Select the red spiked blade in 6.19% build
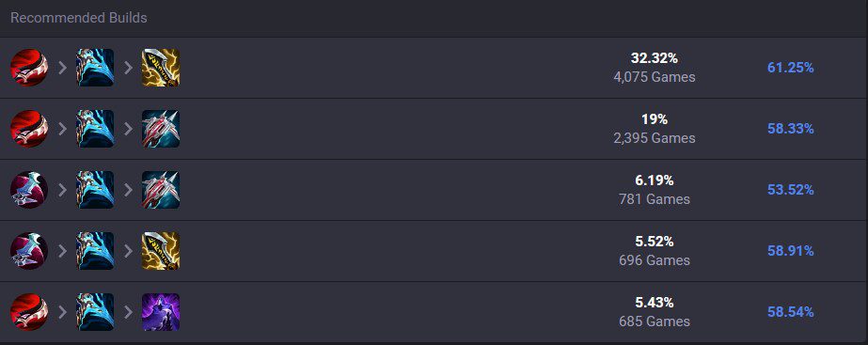The image size is (868, 345). tap(161, 189)
